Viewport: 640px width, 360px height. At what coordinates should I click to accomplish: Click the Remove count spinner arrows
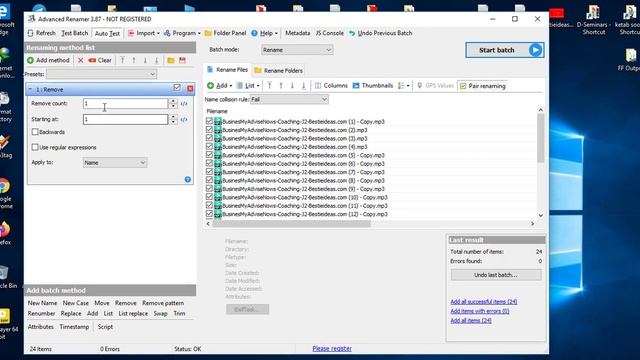pos(173,104)
